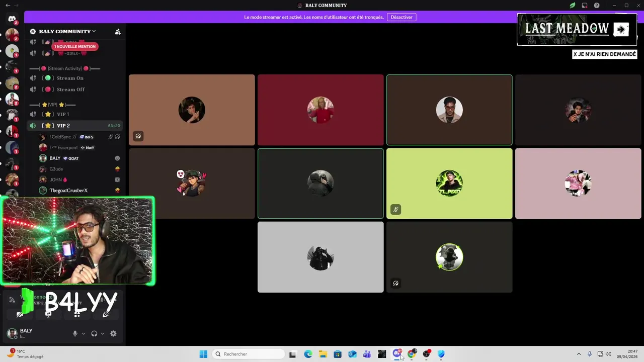Open taskbar volume control
Screen dimensions: 644x362
[608, 354]
